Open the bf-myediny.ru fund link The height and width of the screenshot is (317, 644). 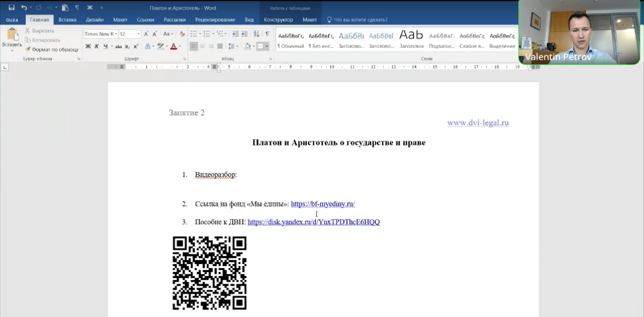click(x=322, y=204)
